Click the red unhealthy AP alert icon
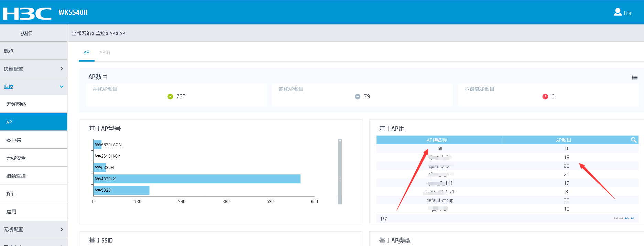The height and width of the screenshot is (246, 644). click(545, 96)
